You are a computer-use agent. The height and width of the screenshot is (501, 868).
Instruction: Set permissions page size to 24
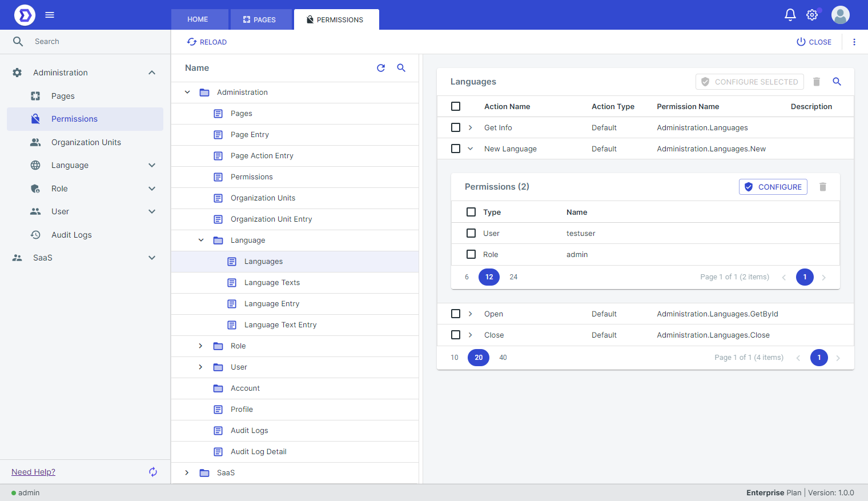513,277
